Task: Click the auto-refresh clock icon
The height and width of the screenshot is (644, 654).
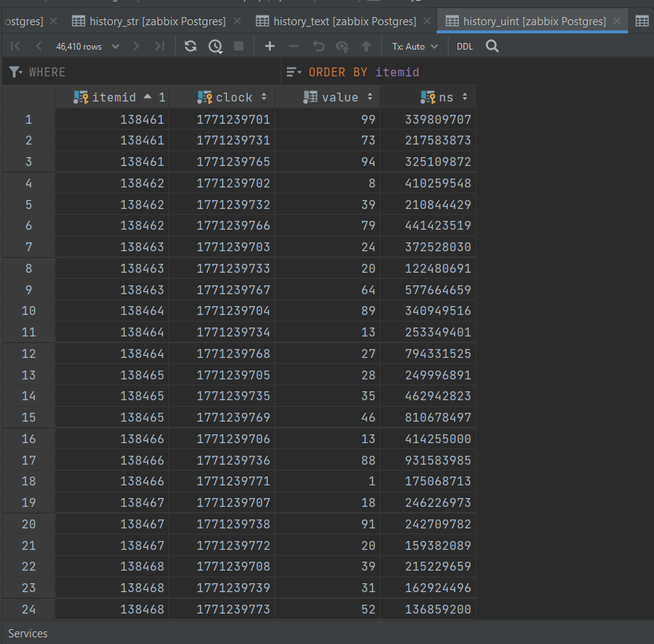Action: [215, 46]
